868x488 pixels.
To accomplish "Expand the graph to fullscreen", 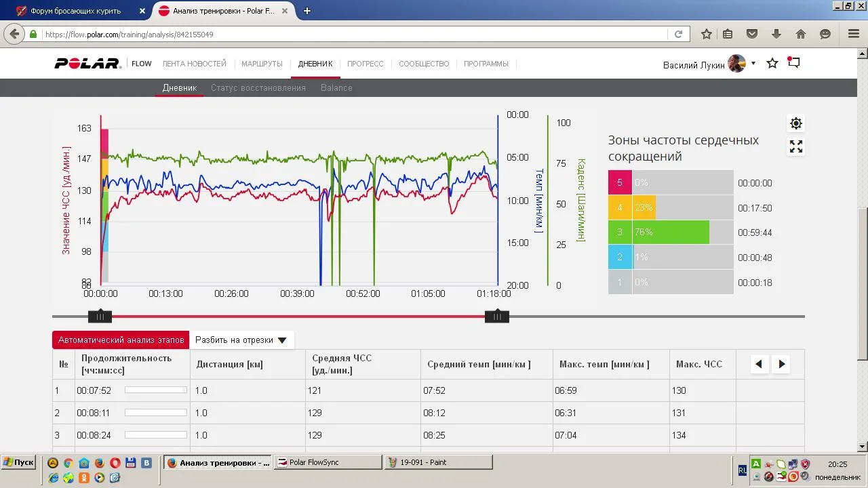I will tap(796, 146).
